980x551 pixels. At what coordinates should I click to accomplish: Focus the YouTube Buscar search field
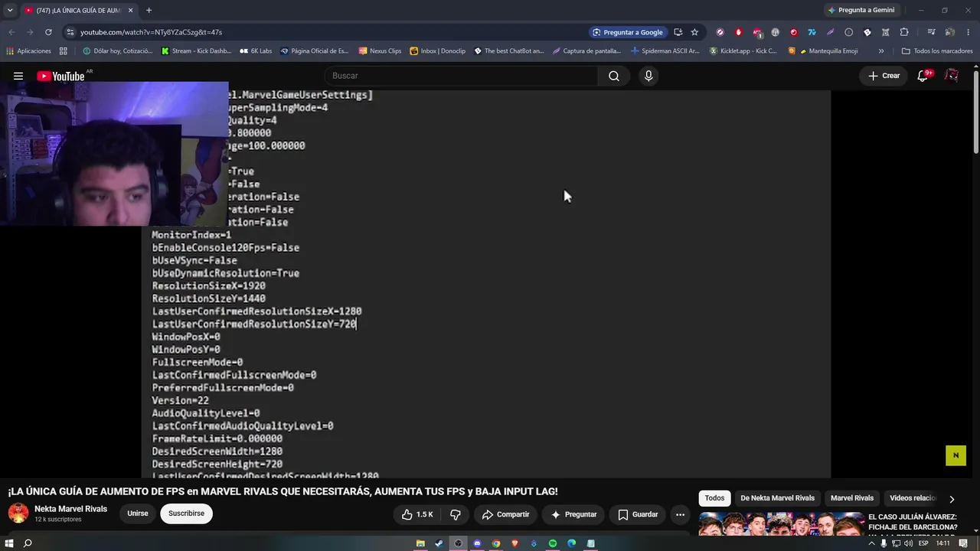(x=461, y=76)
